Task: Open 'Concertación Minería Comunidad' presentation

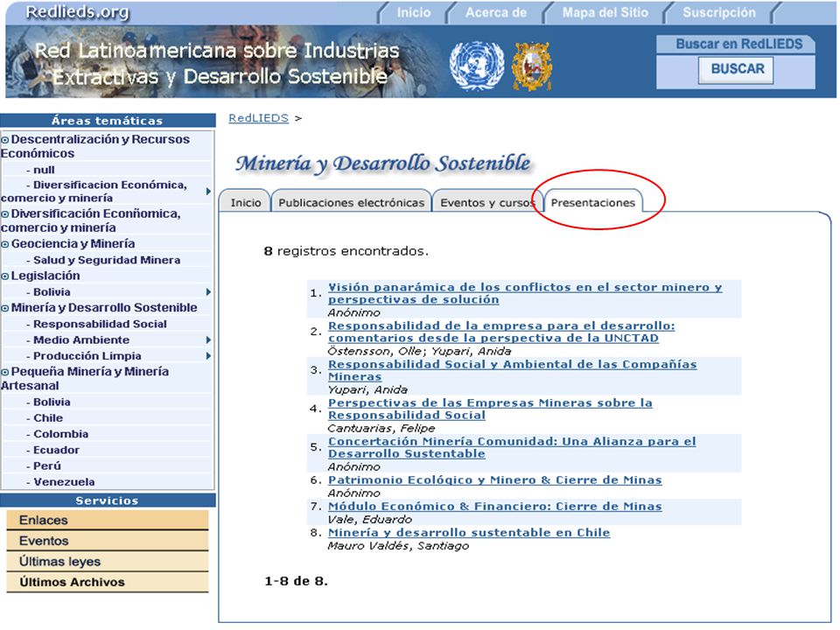Action: tap(512, 447)
